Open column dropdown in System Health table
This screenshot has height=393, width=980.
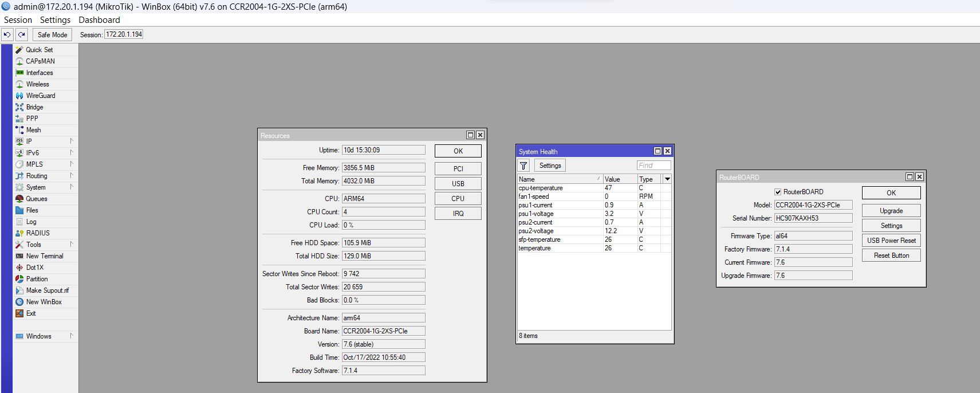pyautogui.click(x=667, y=179)
